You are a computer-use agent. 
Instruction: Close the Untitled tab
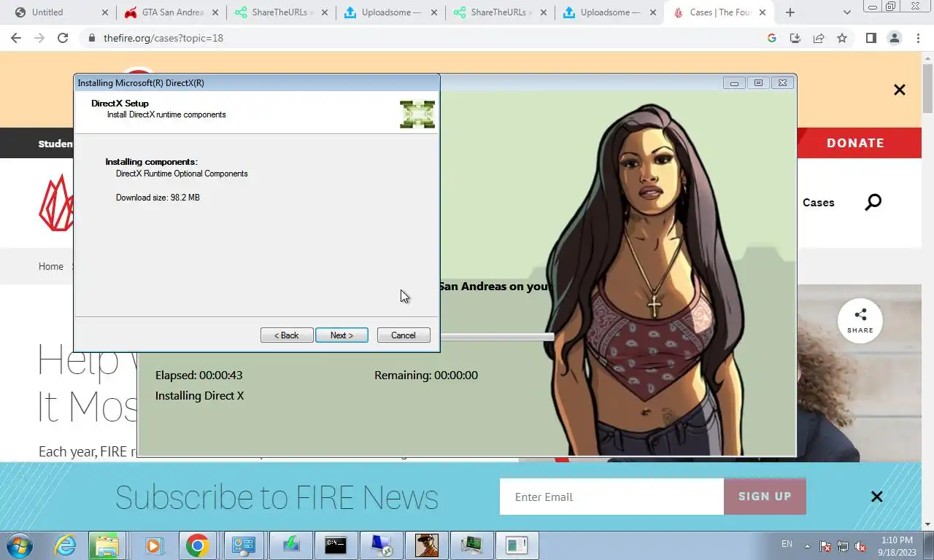click(x=105, y=12)
